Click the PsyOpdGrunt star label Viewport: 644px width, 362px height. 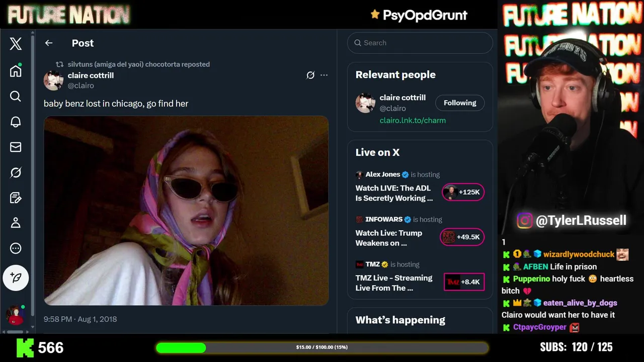(419, 15)
